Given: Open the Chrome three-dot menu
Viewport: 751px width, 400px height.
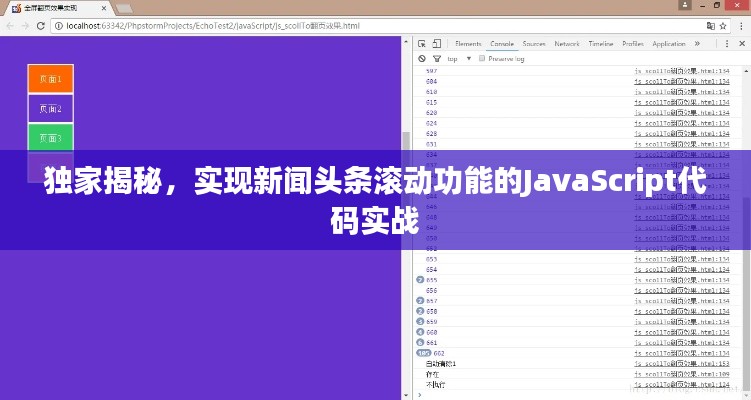Looking at the screenshot, I should click(740, 25).
